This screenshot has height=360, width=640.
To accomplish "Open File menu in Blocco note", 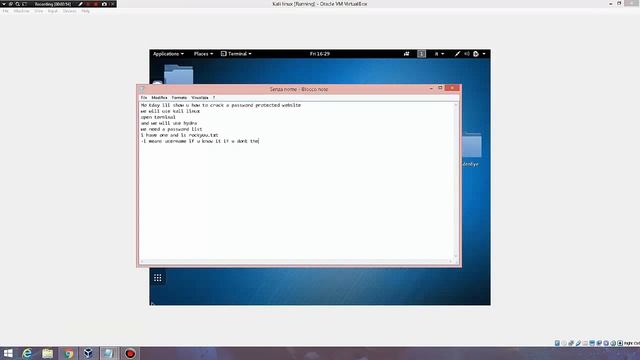I will point(144,98).
